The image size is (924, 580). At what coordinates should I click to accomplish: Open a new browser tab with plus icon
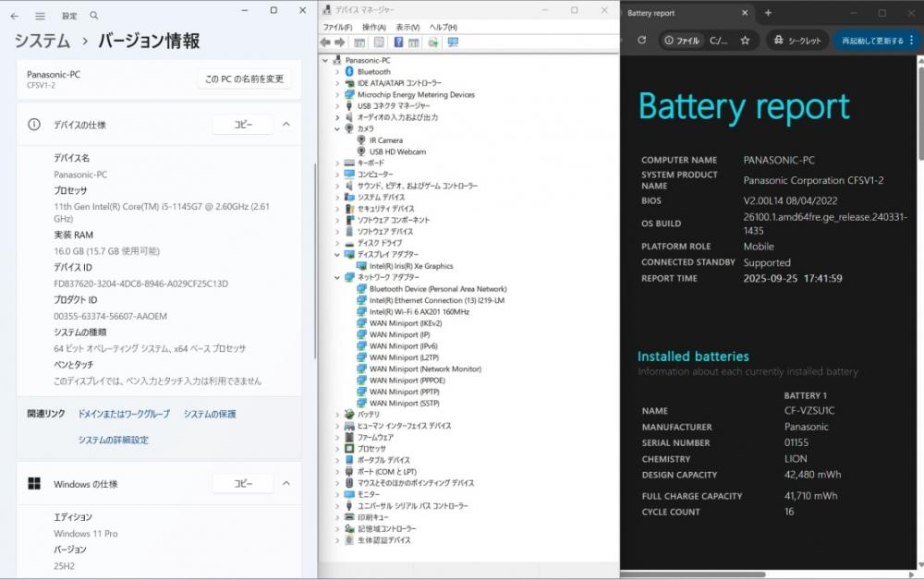point(768,13)
